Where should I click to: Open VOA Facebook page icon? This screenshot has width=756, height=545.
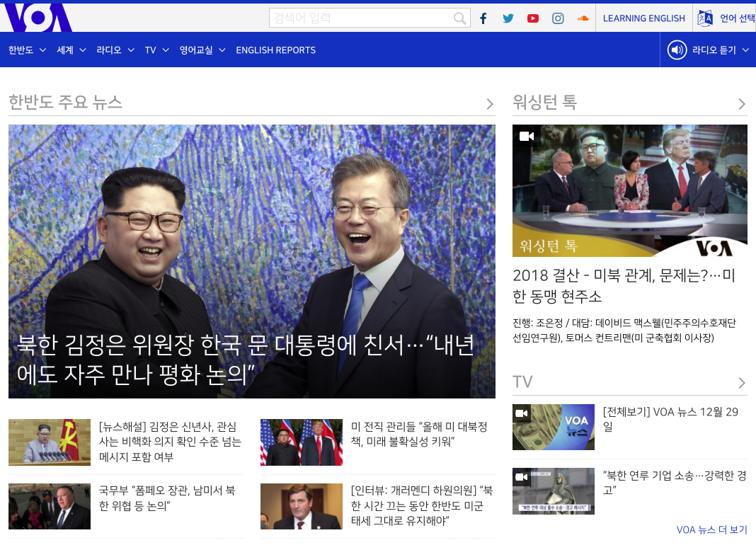pos(483,18)
